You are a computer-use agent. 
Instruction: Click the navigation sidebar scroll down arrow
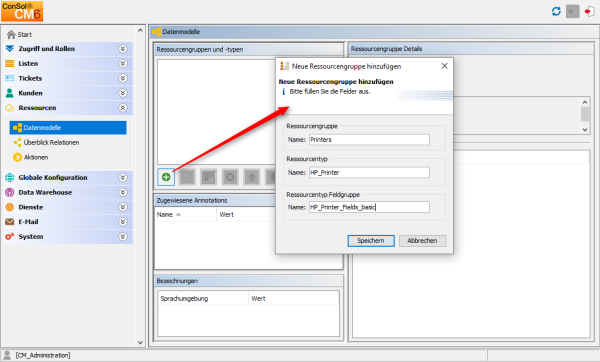coord(140,342)
